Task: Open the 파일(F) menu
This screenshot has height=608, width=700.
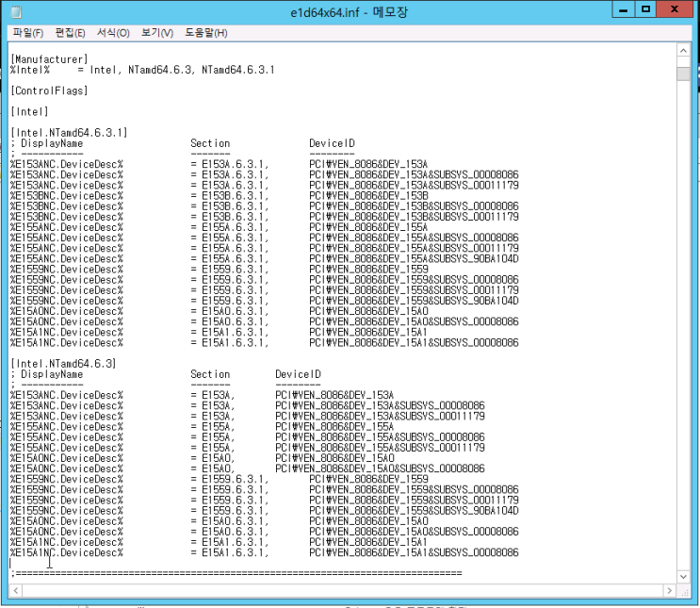Action: pos(27,33)
